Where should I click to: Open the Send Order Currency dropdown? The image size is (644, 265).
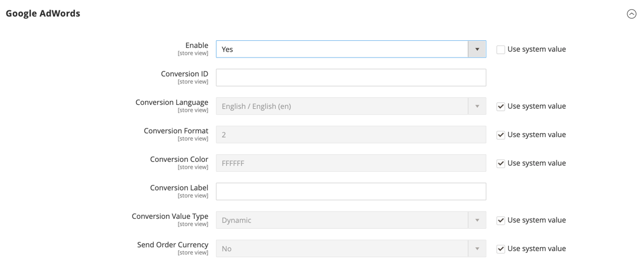(342, 248)
